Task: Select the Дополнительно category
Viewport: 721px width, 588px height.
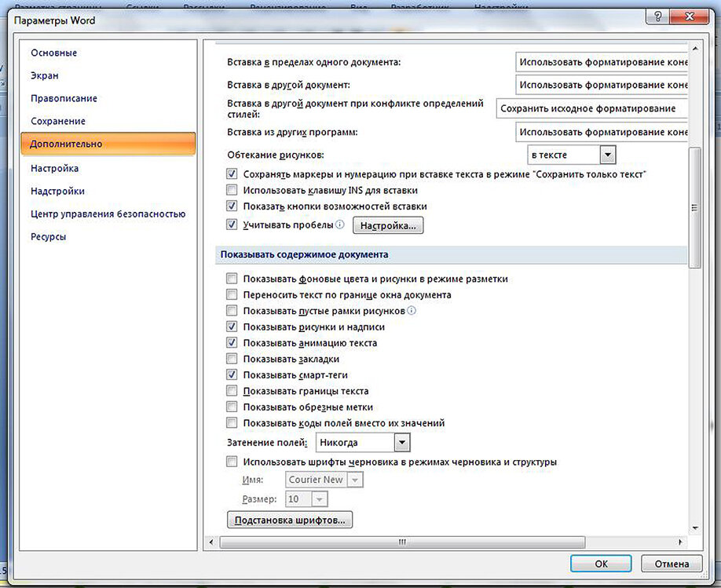Action: pos(108,144)
